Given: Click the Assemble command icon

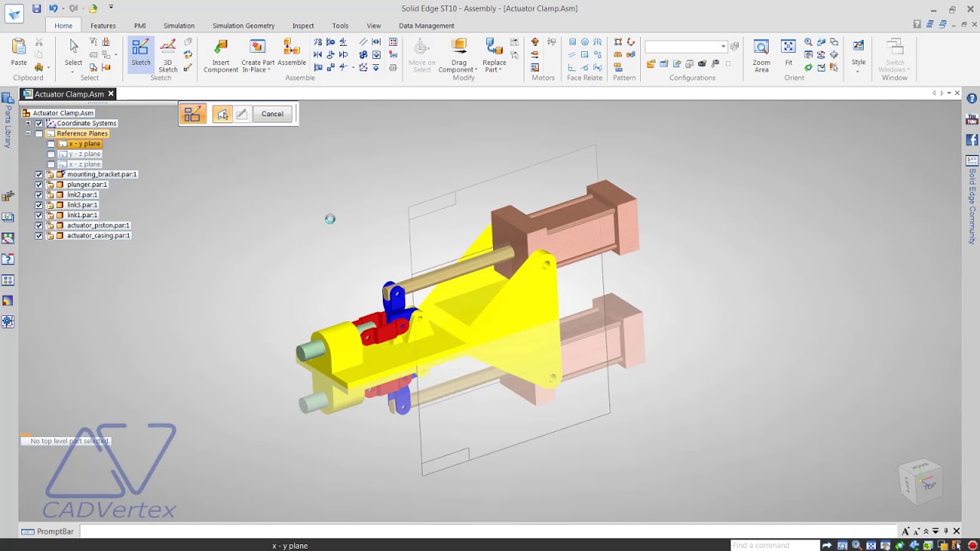Looking at the screenshot, I should [x=292, y=47].
